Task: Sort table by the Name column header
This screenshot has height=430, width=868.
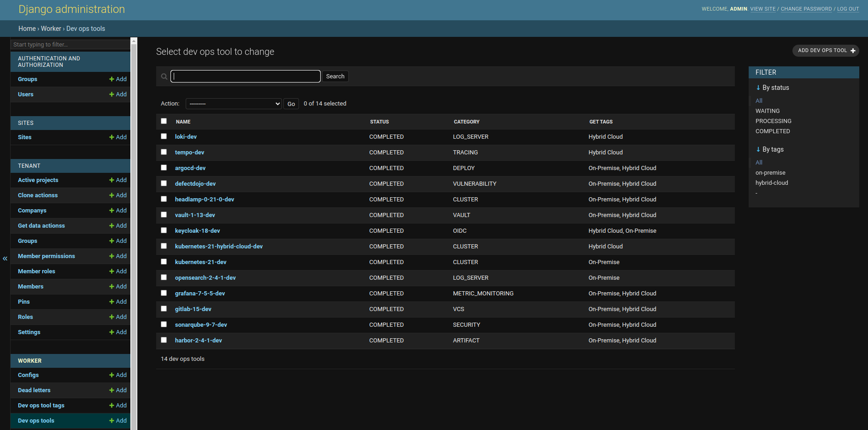Action: (183, 122)
